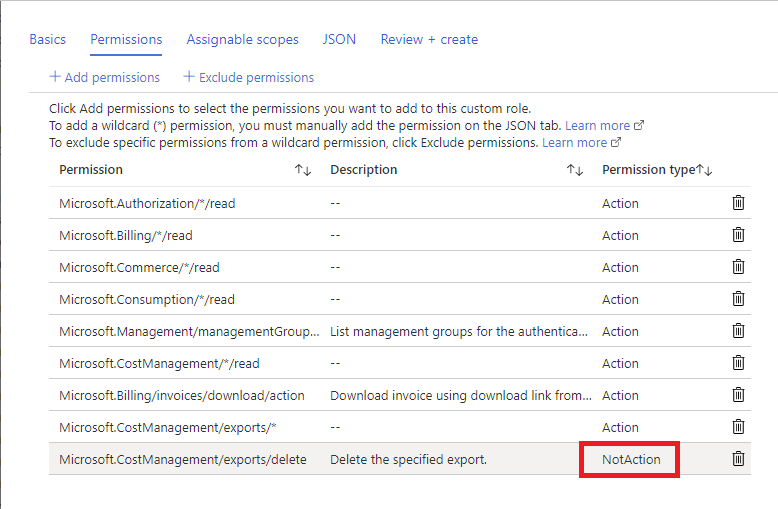Image resolution: width=778 pixels, height=509 pixels.
Task: Remove the invoices download action permission
Action: (x=738, y=395)
